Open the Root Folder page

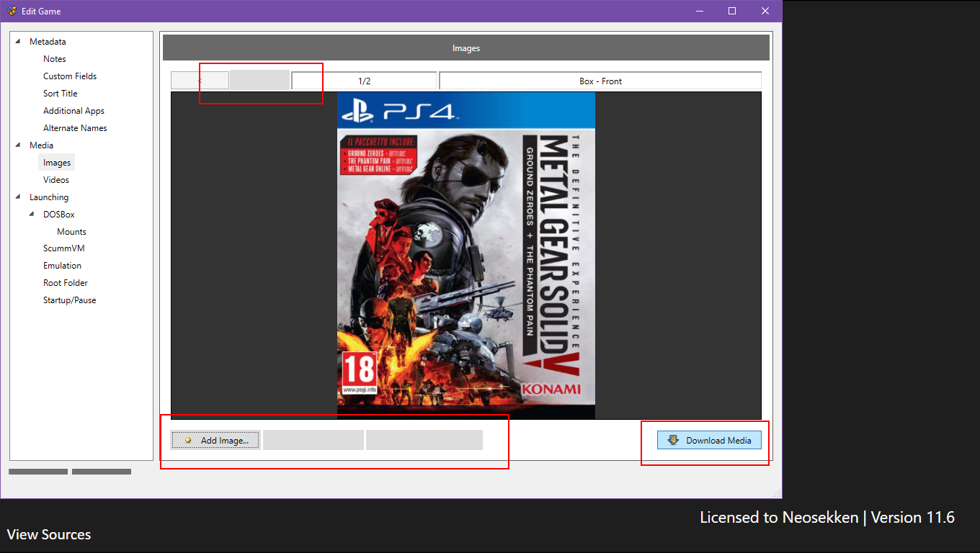tap(66, 283)
